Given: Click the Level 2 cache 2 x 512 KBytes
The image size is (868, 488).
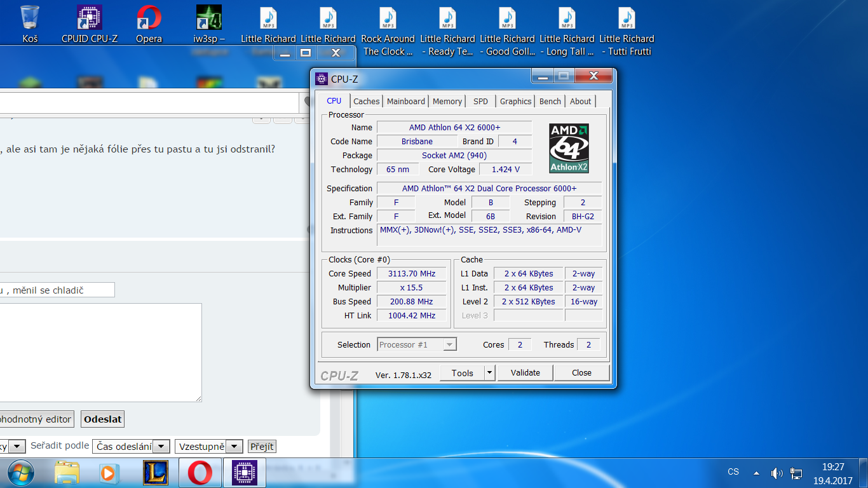Looking at the screenshot, I should tap(528, 302).
